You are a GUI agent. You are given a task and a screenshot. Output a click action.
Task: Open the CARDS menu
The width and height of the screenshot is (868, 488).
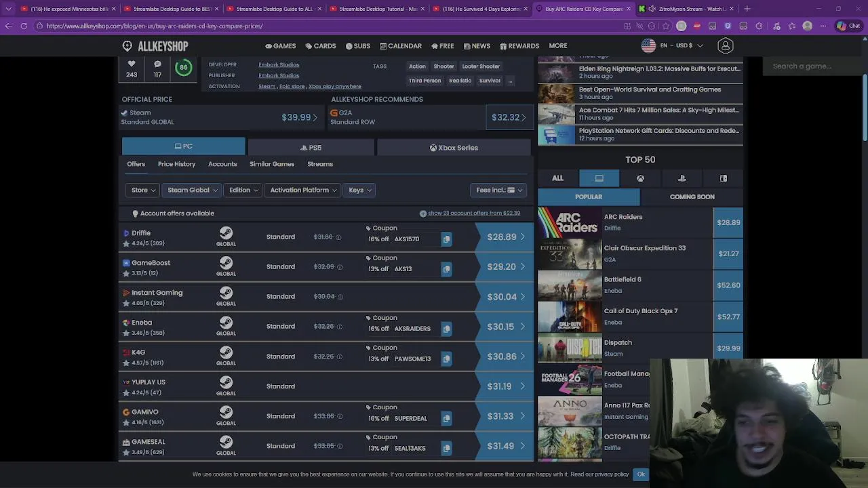coord(321,46)
